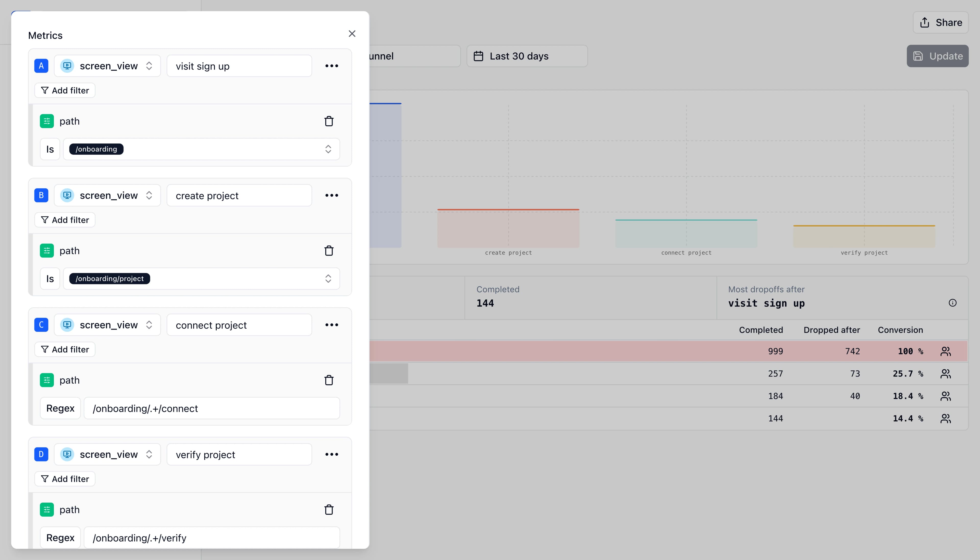Click the info icon near Most dropoffs after
Image resolution: width=980 pixels, height=560 pixels.
point(952,303)
